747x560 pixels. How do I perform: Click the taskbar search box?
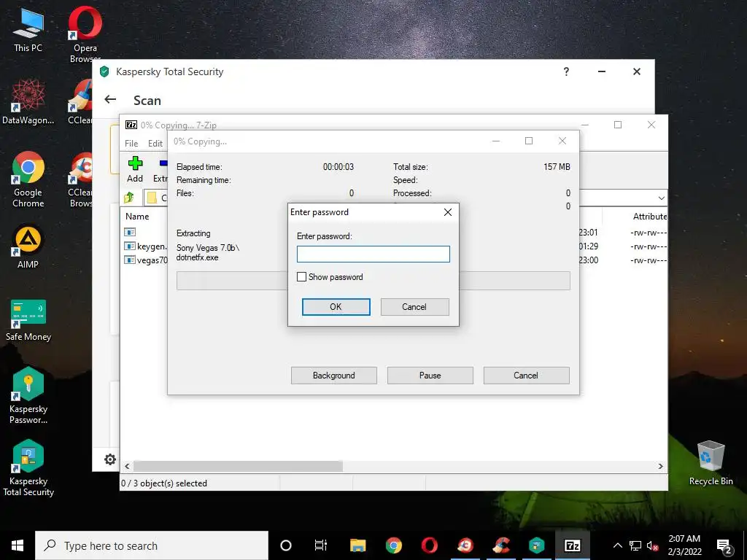pyautogui.click(x=152, y=545)
